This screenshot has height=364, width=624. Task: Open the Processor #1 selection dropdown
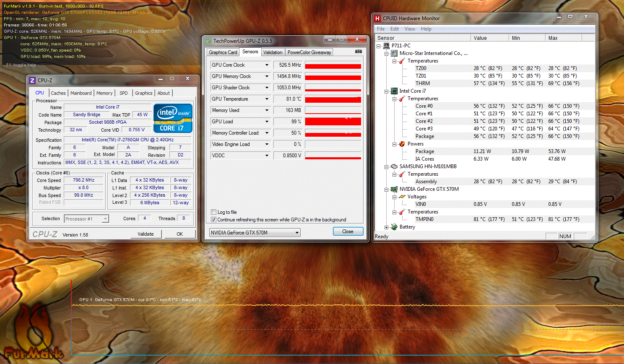coord(86,219)
